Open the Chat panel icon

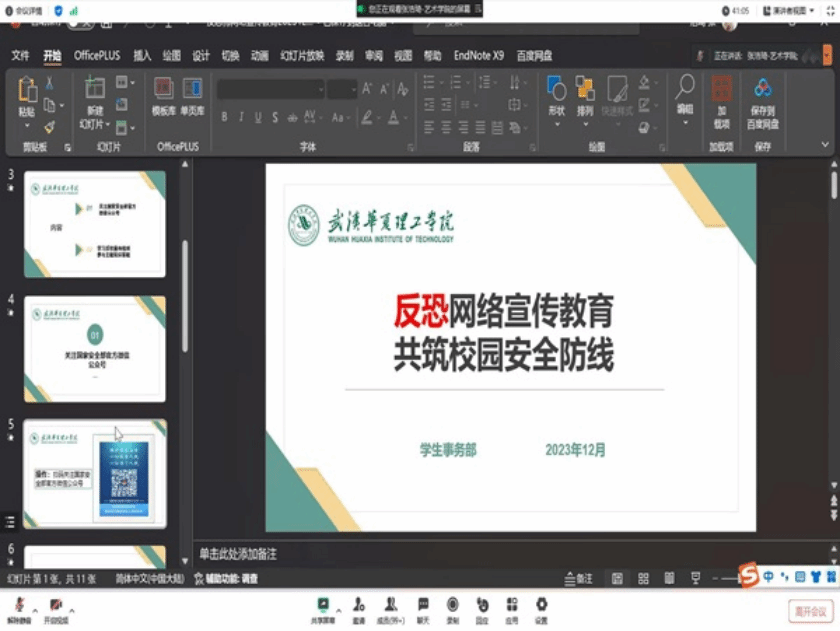[x=423, y=604]
